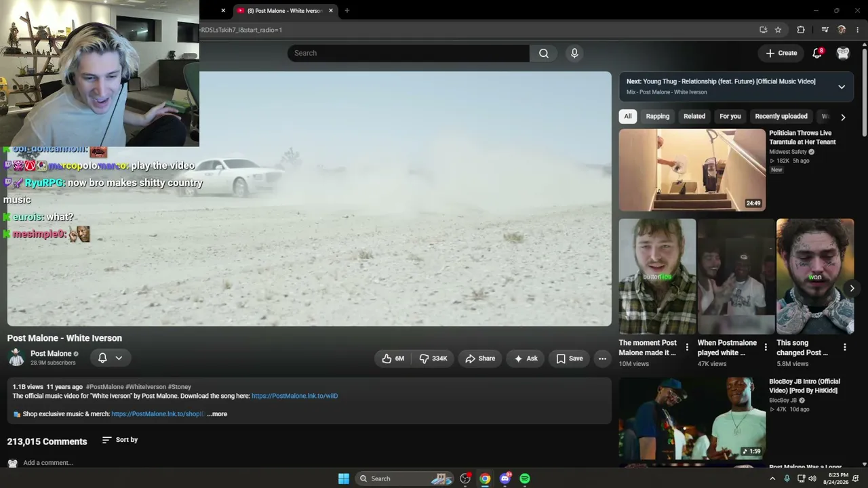
Task: Open the PostMalone.lnk.to/wiID download link
Action: pyautogui.click(x=294, y=396)
